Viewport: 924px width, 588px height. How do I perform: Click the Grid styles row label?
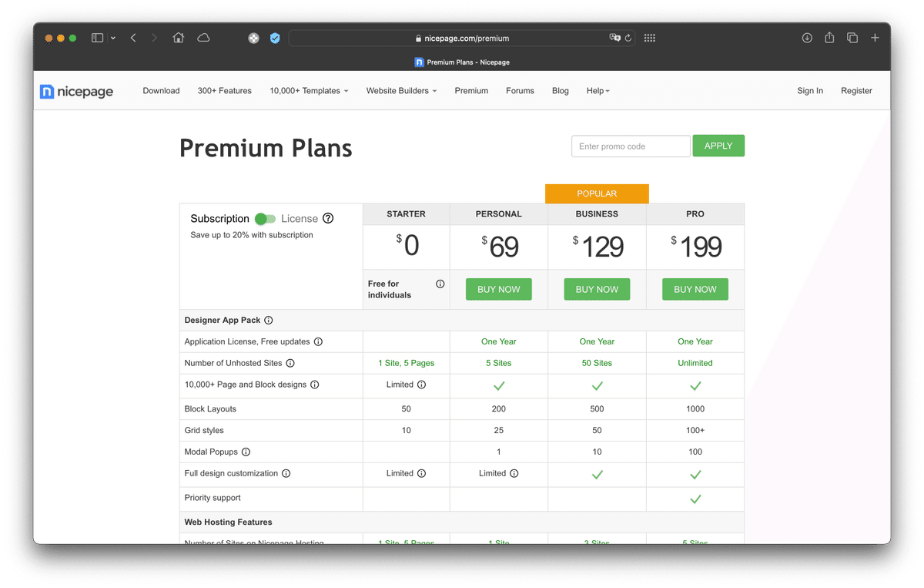(x=204, y=431)
